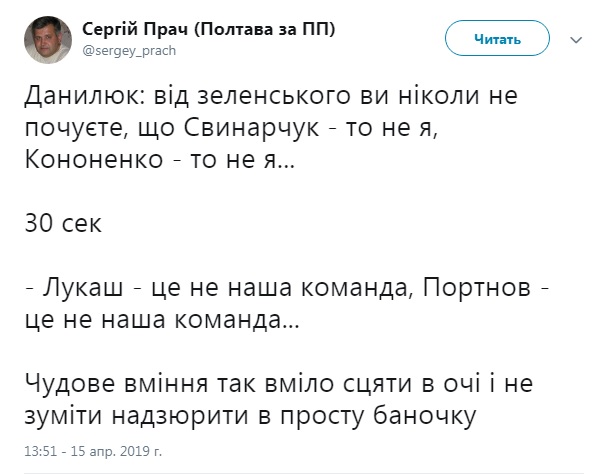Expand the tweet options chevron
609x474 pixels.
pos(576,40)
